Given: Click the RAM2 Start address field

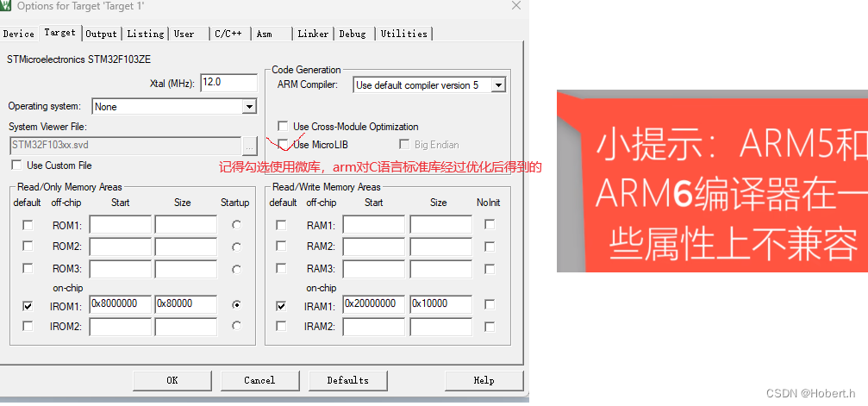Looking at the screenshot, I should tap(374, 247).
